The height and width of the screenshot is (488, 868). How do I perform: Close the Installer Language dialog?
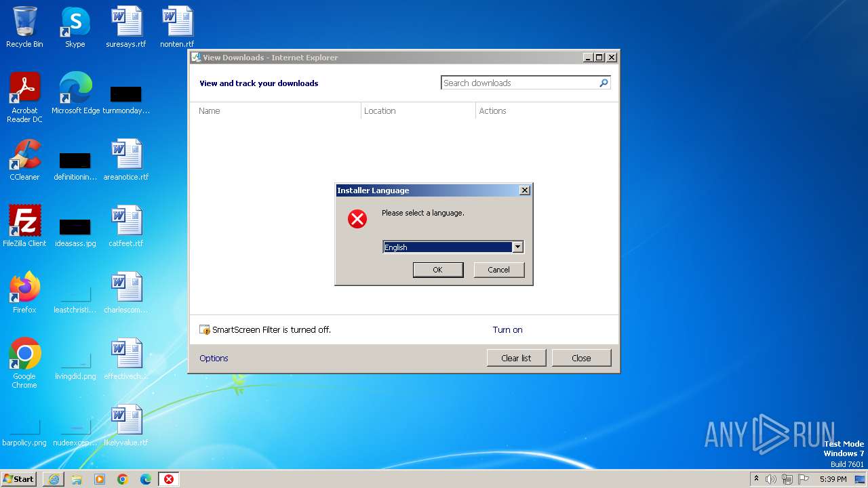click(525, 190)
